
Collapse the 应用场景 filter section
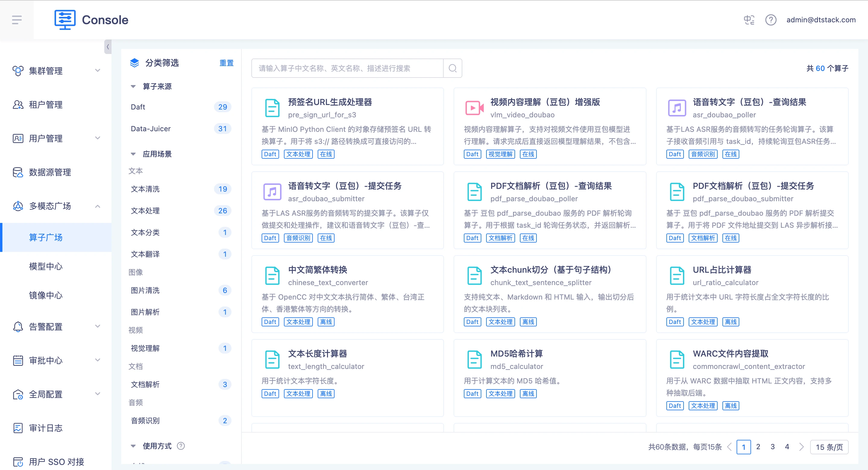click(x=134, y=154)
